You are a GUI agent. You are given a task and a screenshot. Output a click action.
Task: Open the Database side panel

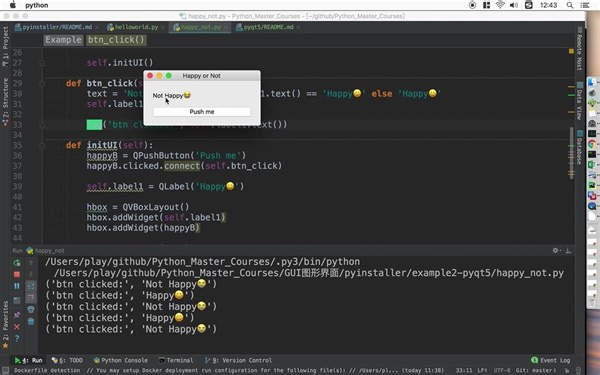pos(579,147)
